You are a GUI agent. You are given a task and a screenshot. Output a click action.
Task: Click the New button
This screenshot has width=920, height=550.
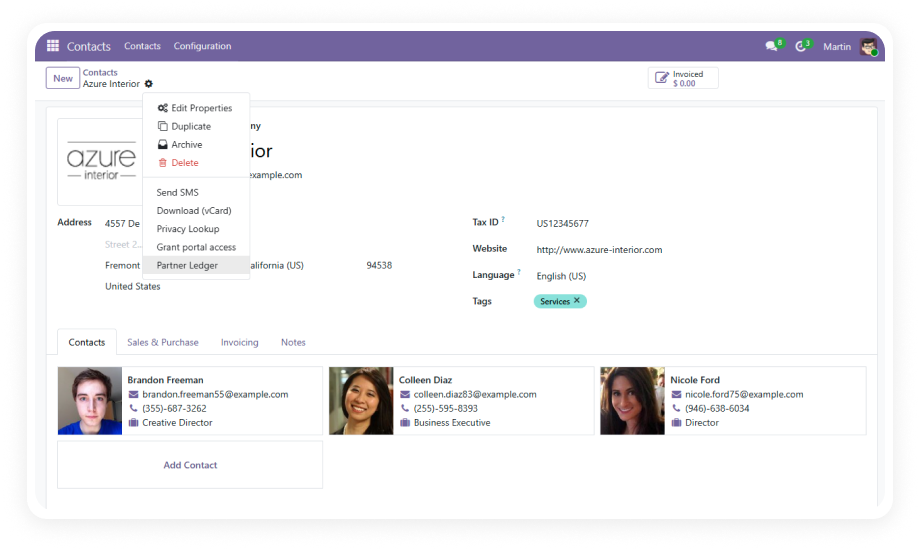63,78
